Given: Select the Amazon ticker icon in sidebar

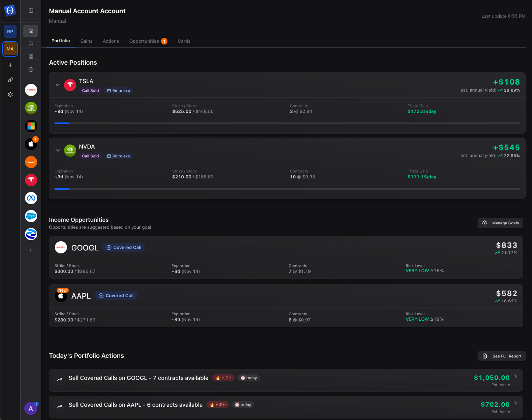Looking at the screenshot, I should (31, 162).
